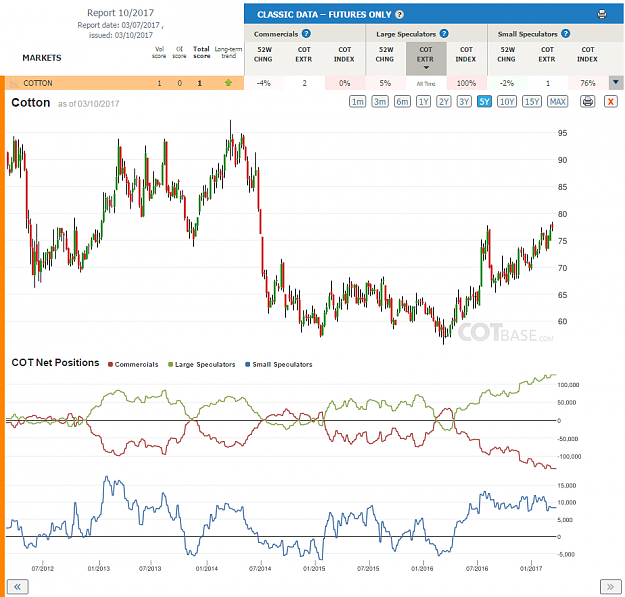
Task: Go to previous page with double-left arrow
Action: (x=17, y=587)
